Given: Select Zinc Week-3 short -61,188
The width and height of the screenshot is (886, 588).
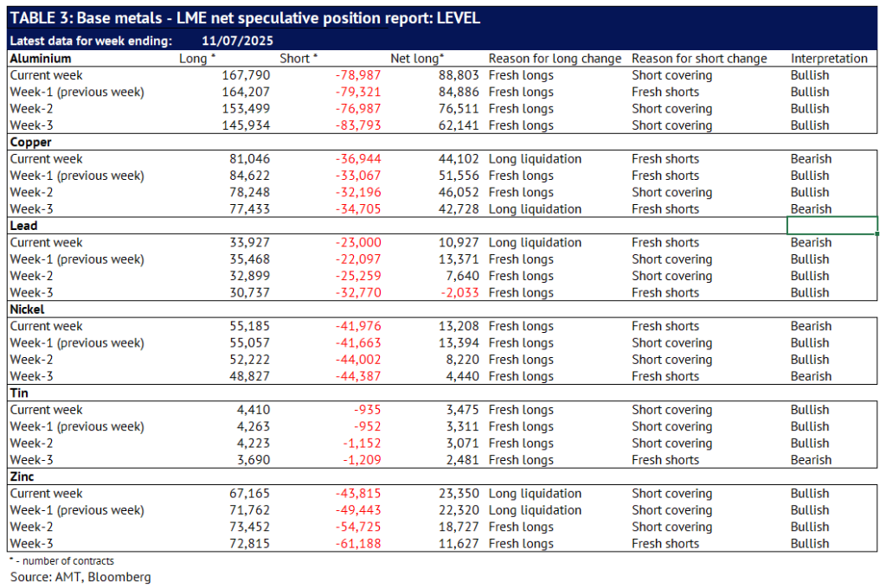Looking at the screenshot, I should 358,543.
